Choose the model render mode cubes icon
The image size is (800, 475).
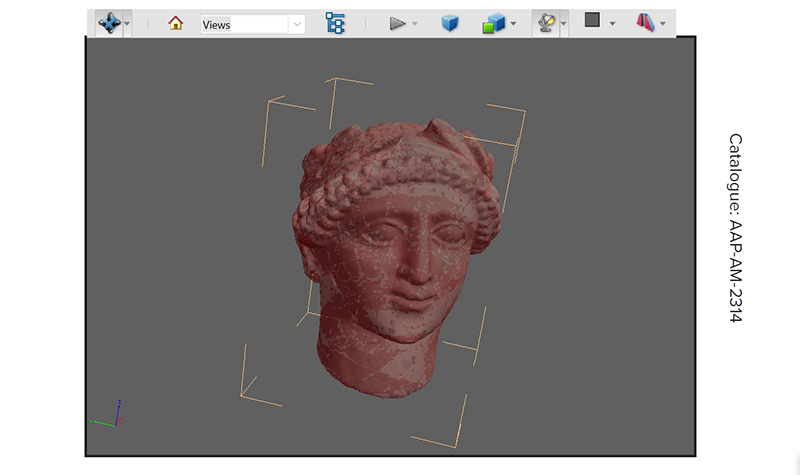click(493, 23)
